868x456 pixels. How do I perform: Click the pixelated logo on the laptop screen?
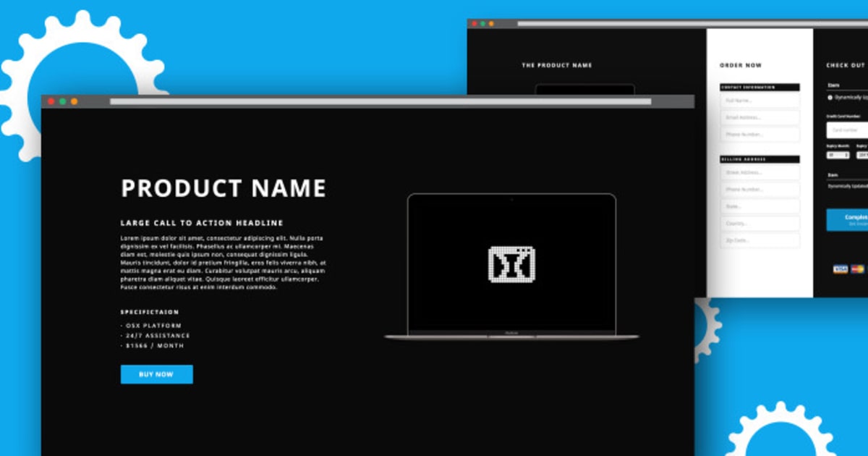point(512,264)
